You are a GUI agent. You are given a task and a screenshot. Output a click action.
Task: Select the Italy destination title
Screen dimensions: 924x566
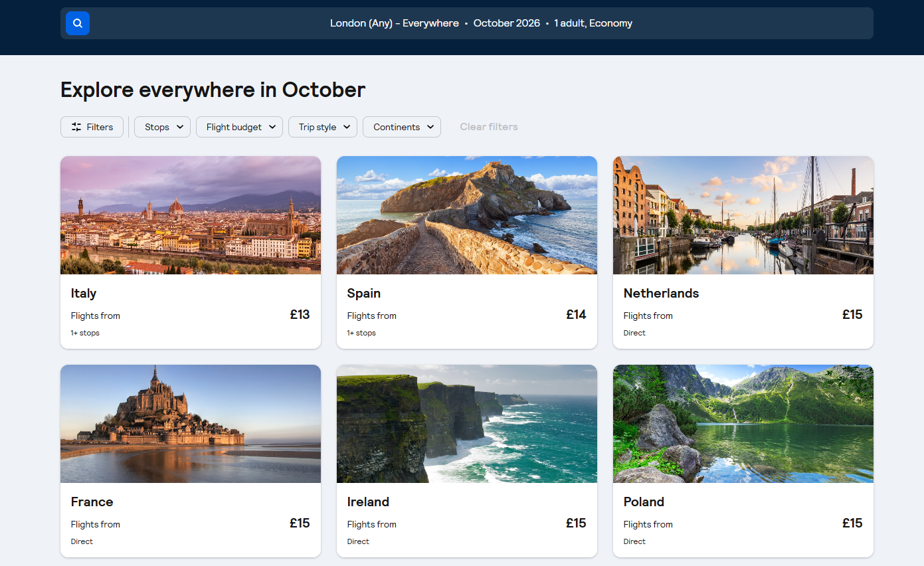pyautogui.click(x=84, y=293)
